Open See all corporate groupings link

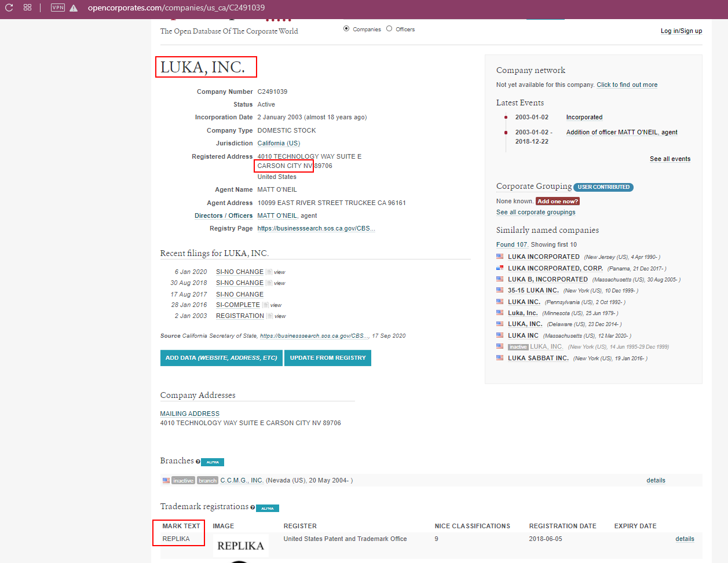(x=536, y=213)
